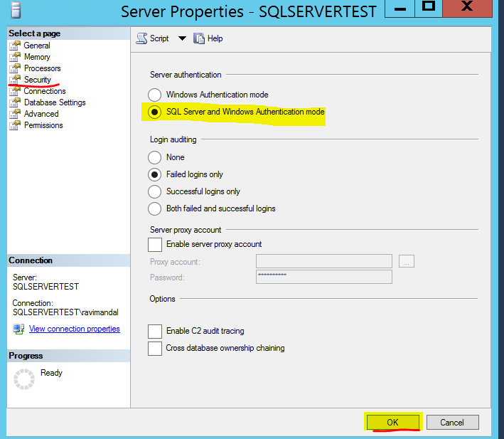Click the proxy Password input field
Image resolution: width=504 pixels, height=439 pixels.
pos(323,277)
